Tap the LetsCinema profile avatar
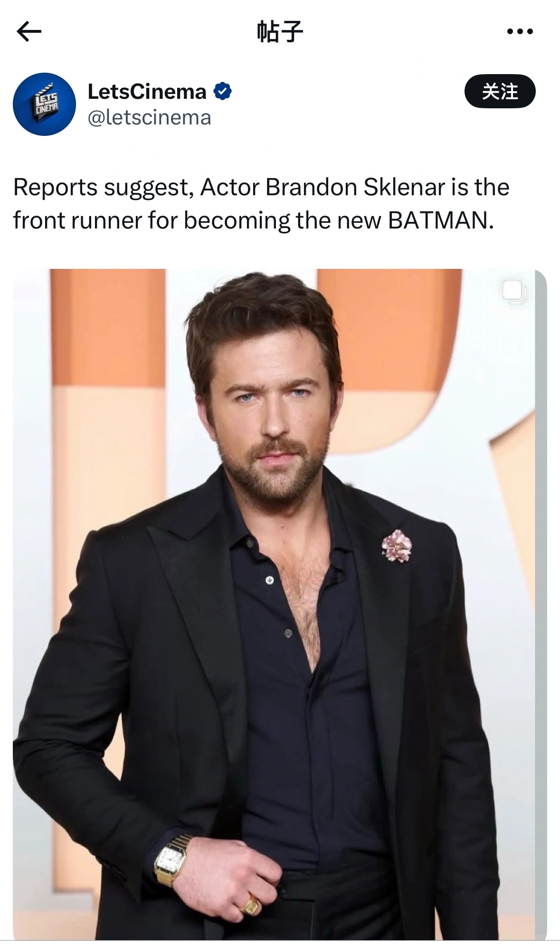 coord(44,104)
